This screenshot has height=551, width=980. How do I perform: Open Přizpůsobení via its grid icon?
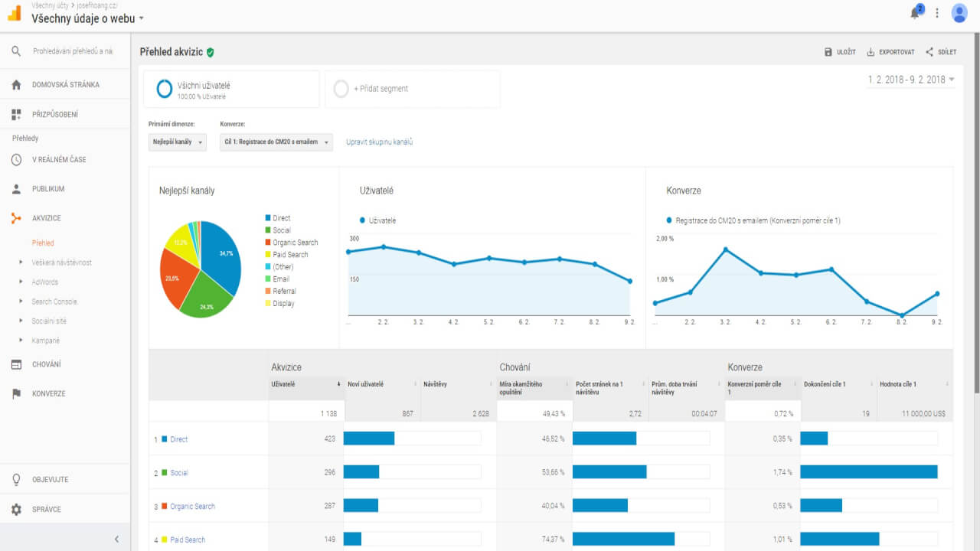(x=16, y=113)
